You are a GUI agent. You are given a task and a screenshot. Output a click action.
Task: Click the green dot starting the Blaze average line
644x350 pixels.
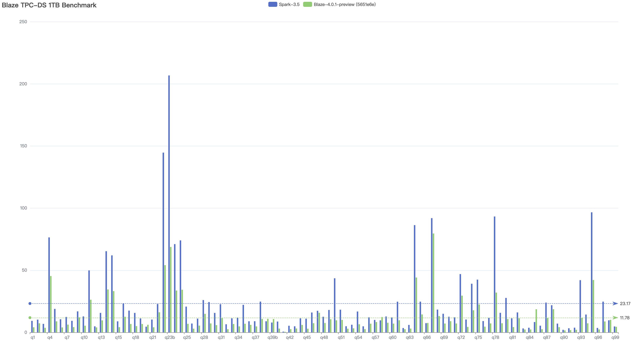click(30, 318)
